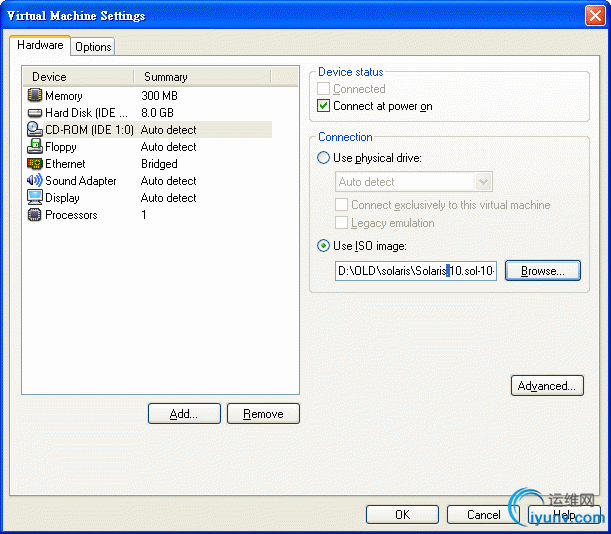Click the Display monitor icon
The image size is (611, 534).
tap(35, 198)
